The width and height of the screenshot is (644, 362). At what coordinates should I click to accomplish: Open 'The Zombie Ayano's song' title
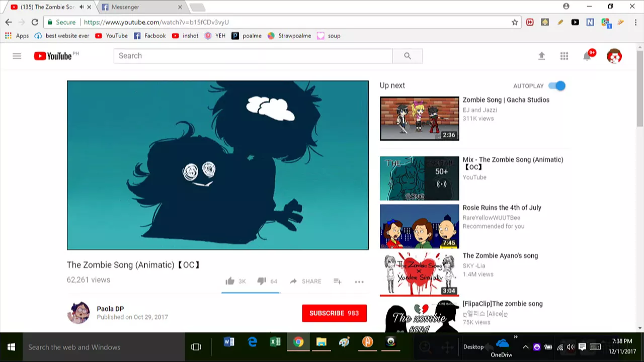(x=500, y=255)
